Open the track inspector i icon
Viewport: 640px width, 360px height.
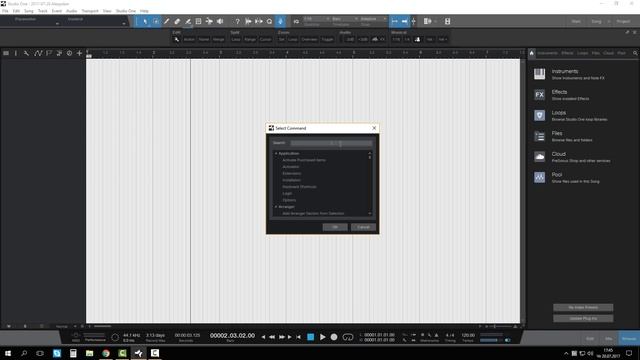click(x=16, y=53)
